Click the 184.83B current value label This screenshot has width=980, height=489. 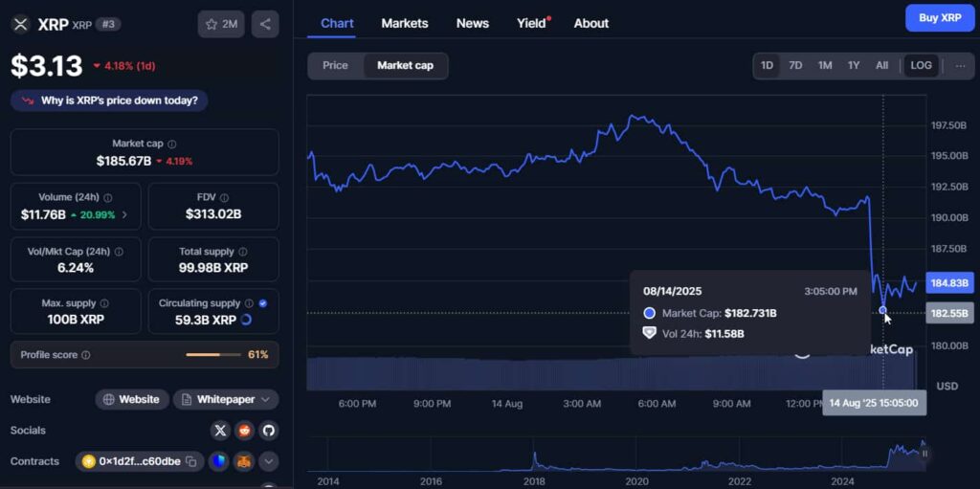[949, 283]
